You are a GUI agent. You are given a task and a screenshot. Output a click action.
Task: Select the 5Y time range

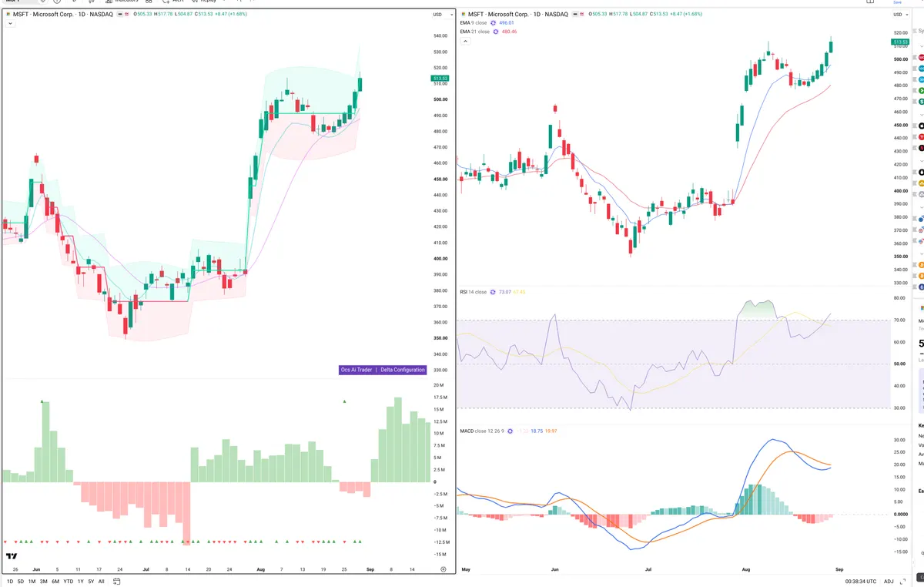click(91, 581)
